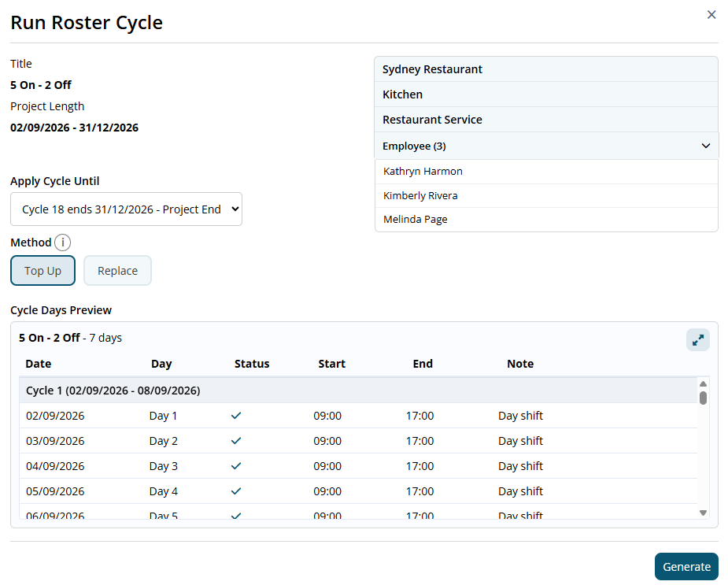
Task: Click the project length 02/09/2026 - 31/12/2026
Action: pos(74,128)
